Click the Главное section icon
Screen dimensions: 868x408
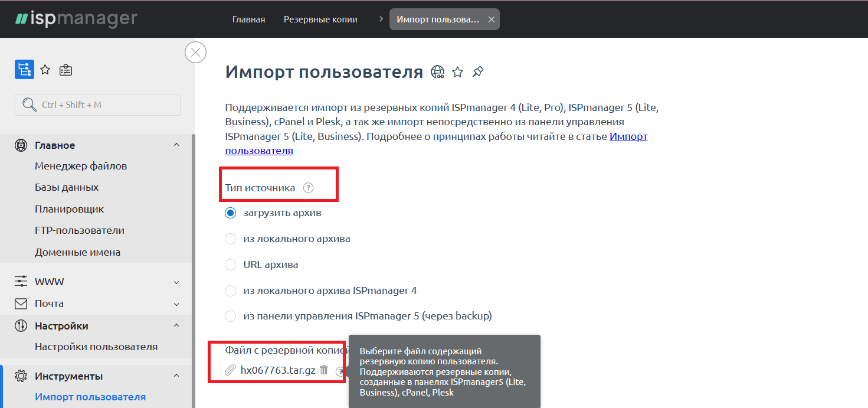click(21, 145)
